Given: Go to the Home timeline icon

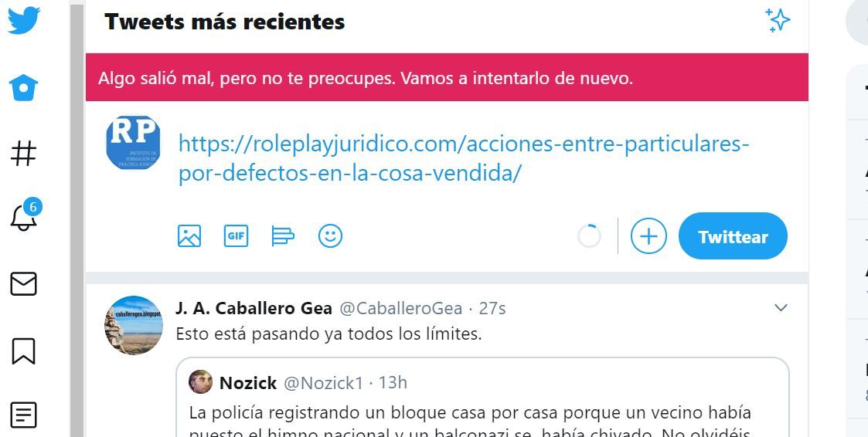Looking at the screenshot, I should [24, 87].
